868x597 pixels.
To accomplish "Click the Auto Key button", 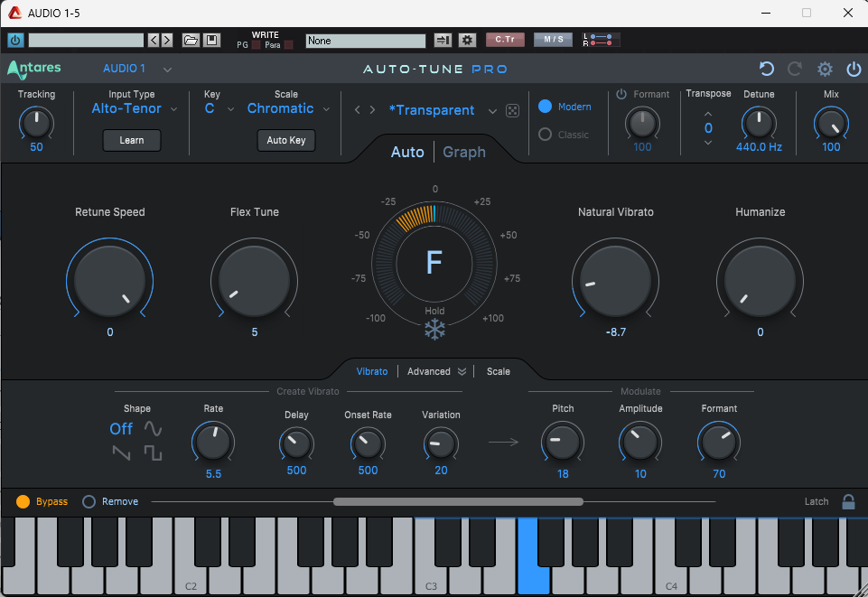I will (x=286, y=140).
